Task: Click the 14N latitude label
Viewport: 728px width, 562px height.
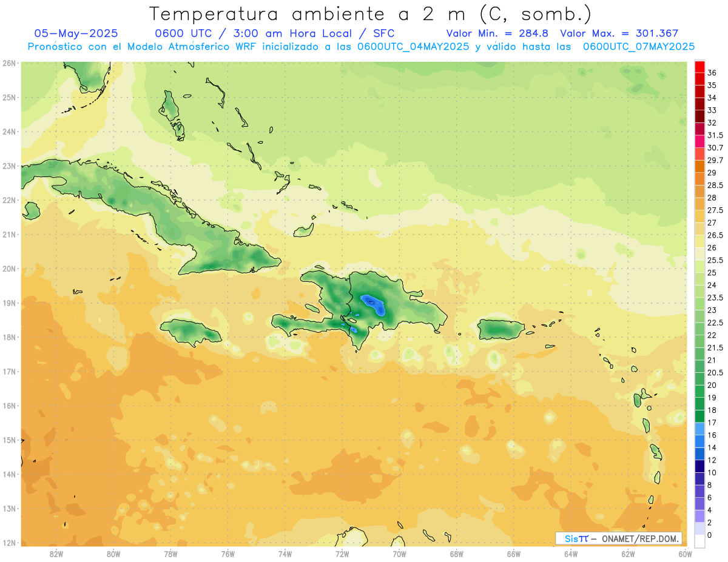Action: tap(9, 474)
